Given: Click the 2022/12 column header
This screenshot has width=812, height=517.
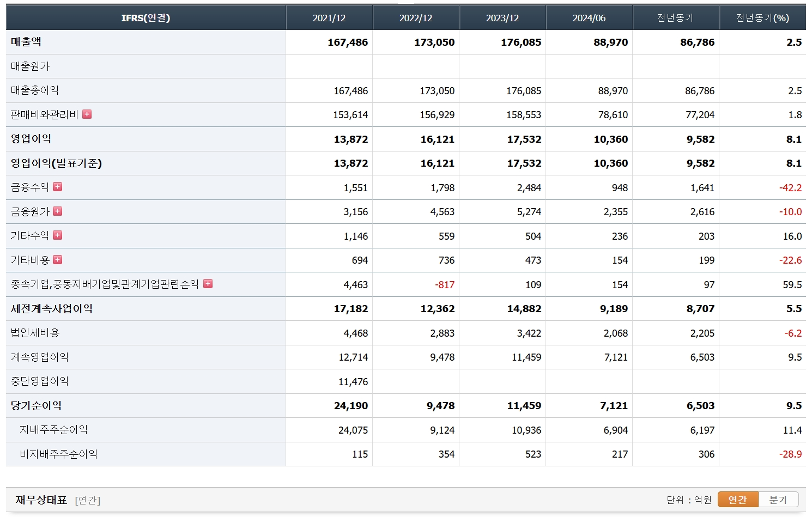Looking at the screenshot, I should click(416, 18).
